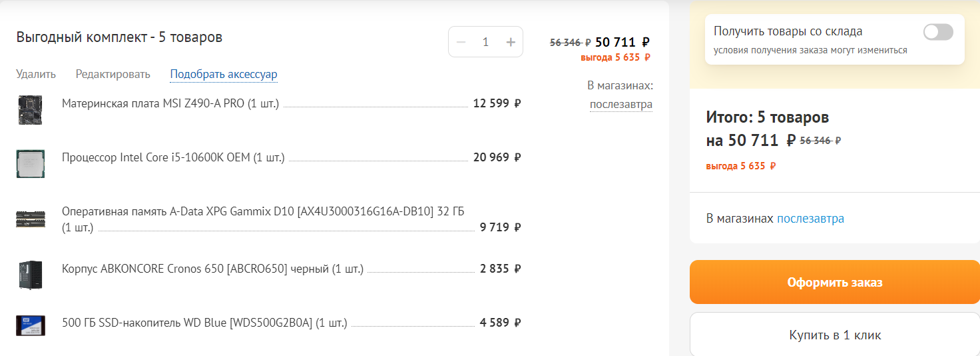Image resolution: width=980 pixels, height=356 pixels.
Task: Click 'Удалить' to remove the bundle
Action: (x=36, y=74)
